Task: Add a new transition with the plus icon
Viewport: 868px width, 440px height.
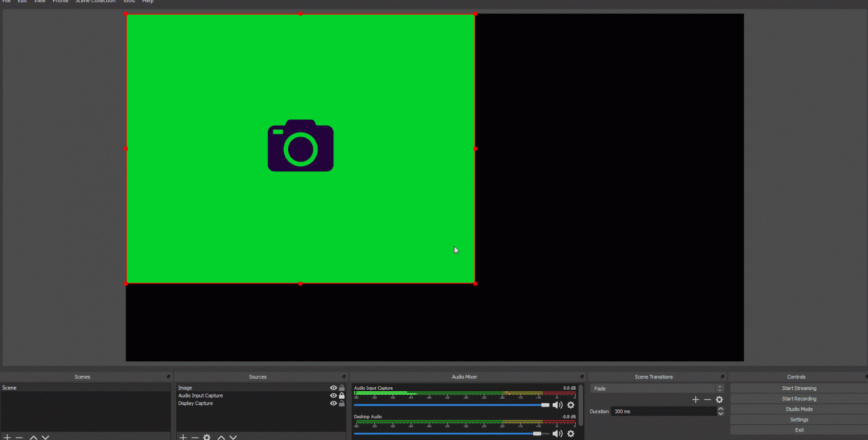Action: click(x=696, y=399)
